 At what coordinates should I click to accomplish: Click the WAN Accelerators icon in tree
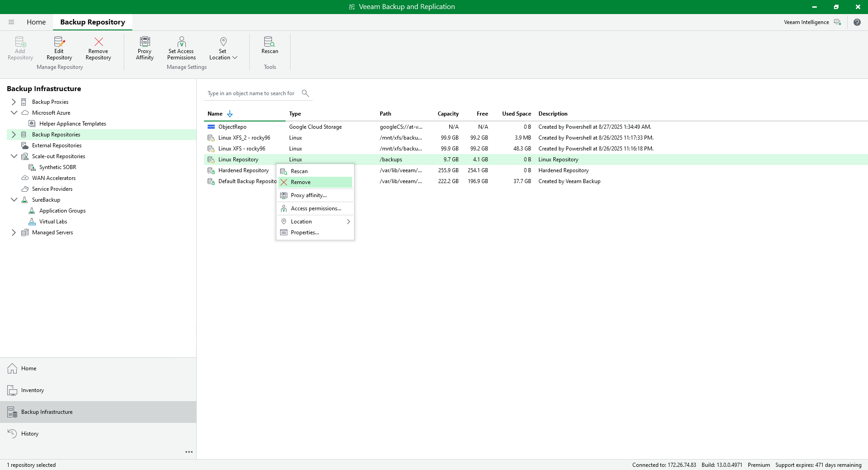tap(24, 178)
